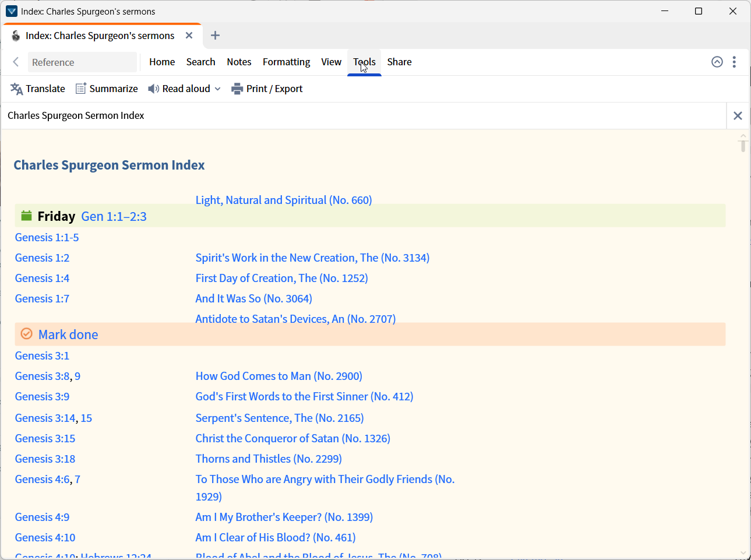
Task: Open sermon Serpent's Sentence, The (No. 2165)
Action: click(x=280, y=418)
